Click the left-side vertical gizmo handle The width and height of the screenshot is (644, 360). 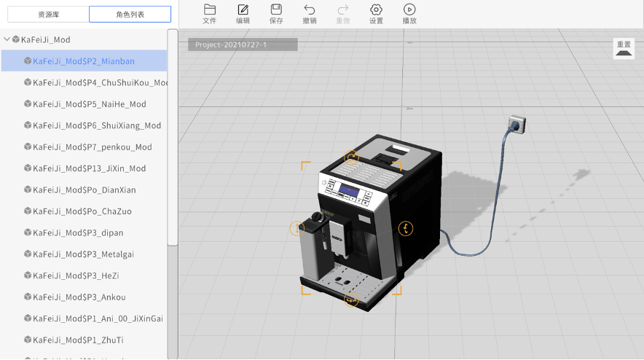point(297,228)
